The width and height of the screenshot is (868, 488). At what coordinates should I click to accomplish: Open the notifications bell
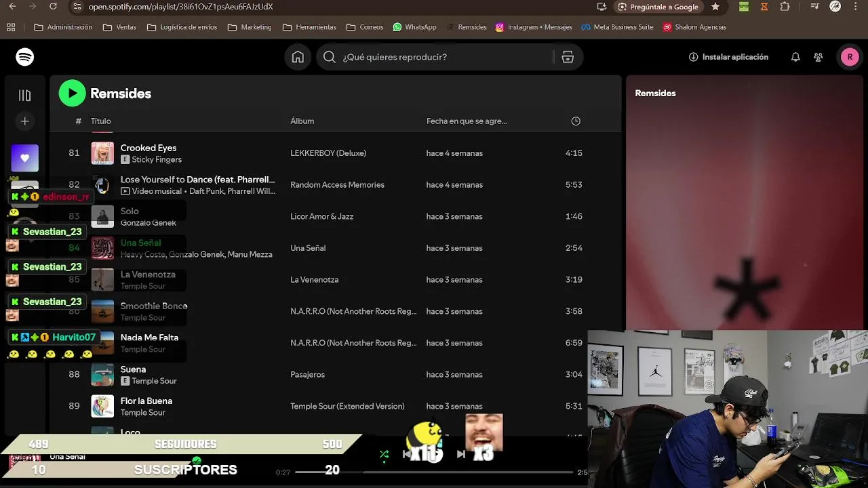[795, 57]
